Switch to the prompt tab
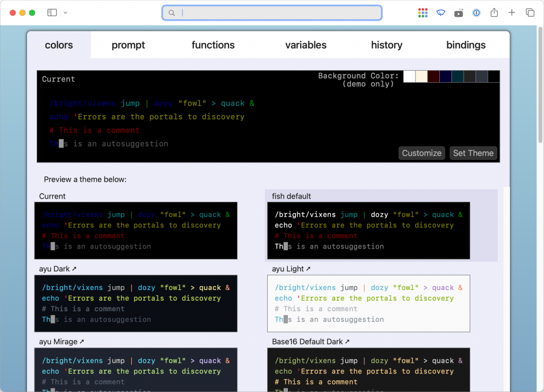The height and width of the screenshot is (392, 544). (x=128, y=45)
